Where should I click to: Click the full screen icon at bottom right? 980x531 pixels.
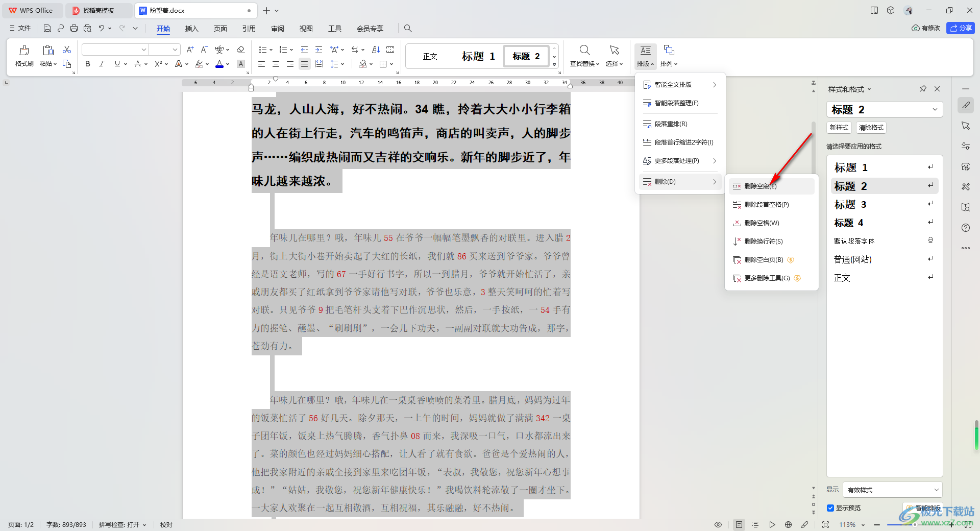point(968,525)
